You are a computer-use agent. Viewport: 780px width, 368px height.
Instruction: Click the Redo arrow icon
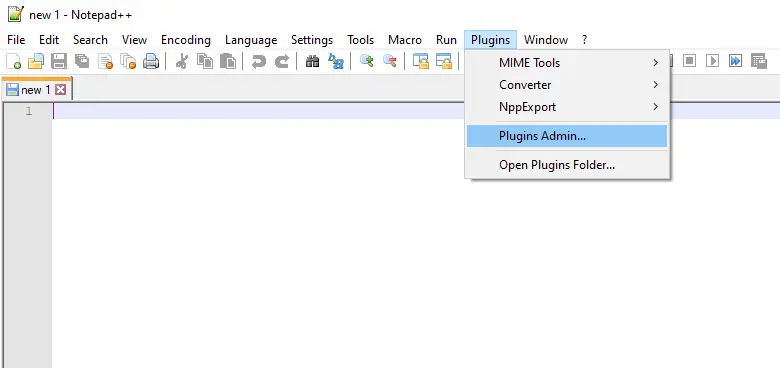coord(282,62)
